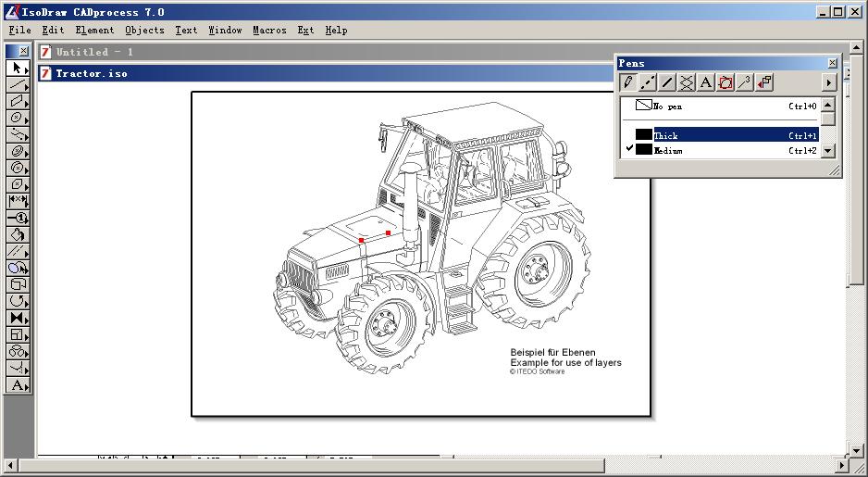Select the ellipse tool in toolbox

18,118
